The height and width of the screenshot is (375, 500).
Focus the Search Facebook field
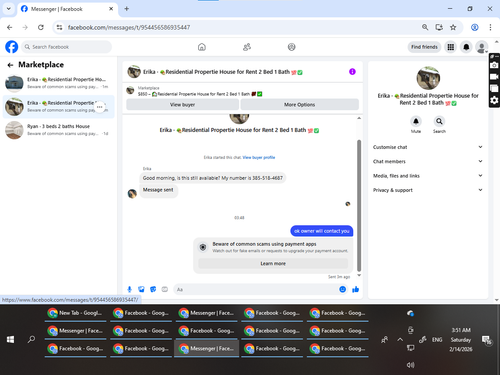click(67, 47)
